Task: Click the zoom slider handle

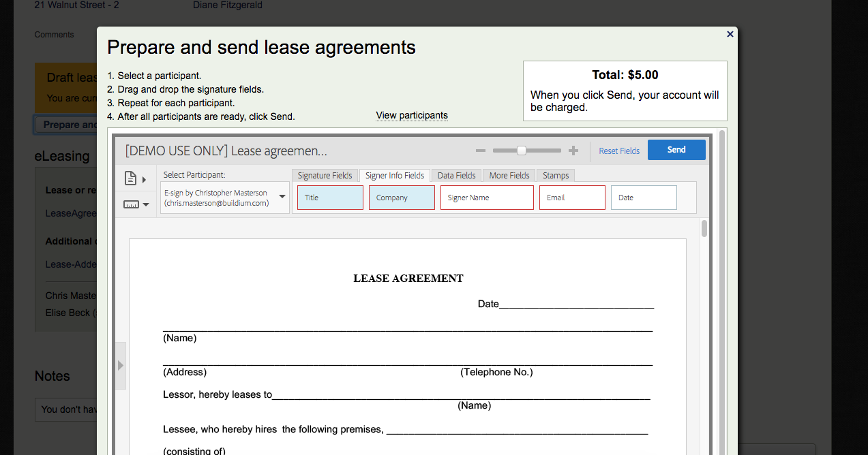Action: click(x=522, y=151)
